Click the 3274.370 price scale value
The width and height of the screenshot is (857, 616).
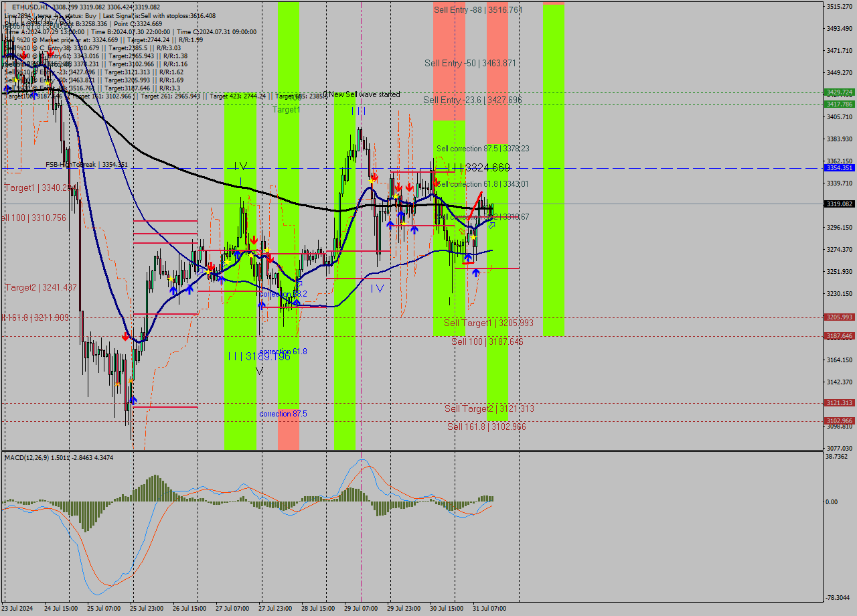tap(840, 249)
